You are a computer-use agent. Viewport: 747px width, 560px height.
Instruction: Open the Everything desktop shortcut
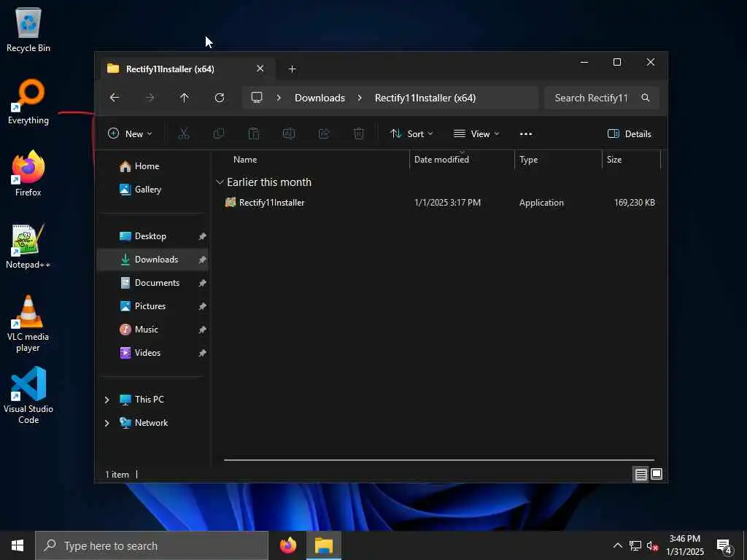pyautogui.click(x=28, y=102)
